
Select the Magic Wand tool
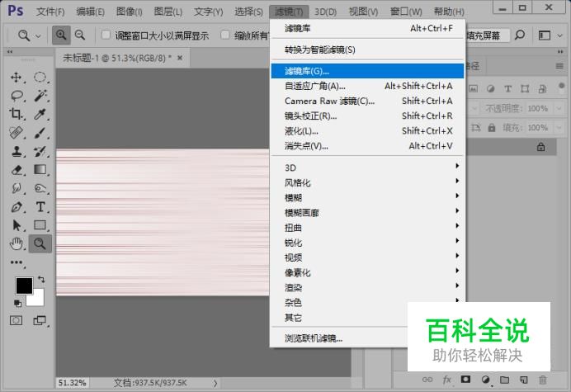click(40, 96)
